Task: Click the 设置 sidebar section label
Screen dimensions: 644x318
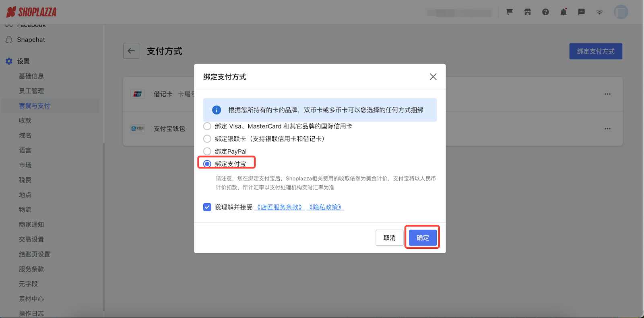Action: click(23, 61)
